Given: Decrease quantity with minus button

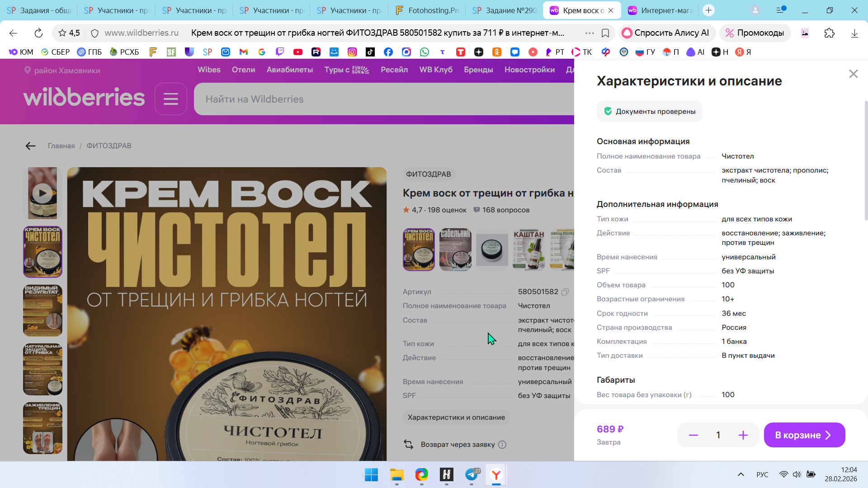Looking at the screenshot, I should pyautogui.click(x=693, y=435).
